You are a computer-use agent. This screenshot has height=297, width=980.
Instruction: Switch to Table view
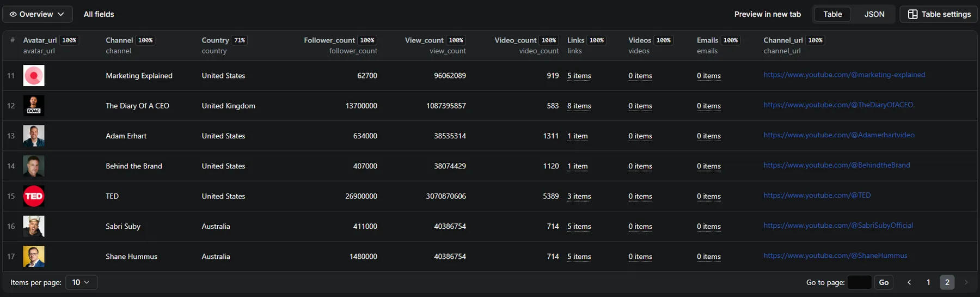point(832,14)
